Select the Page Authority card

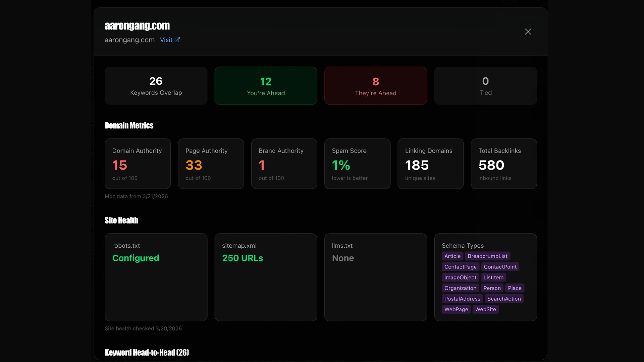coord(211,164)
